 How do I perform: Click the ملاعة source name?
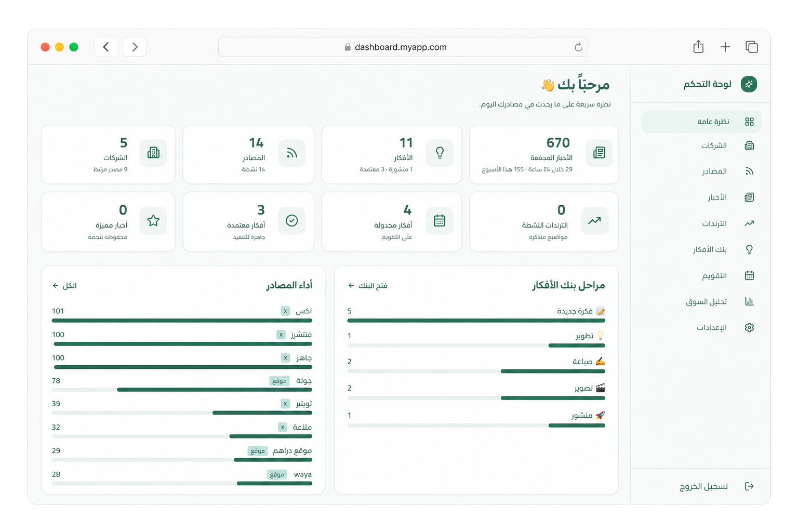(x=302, y=427)
